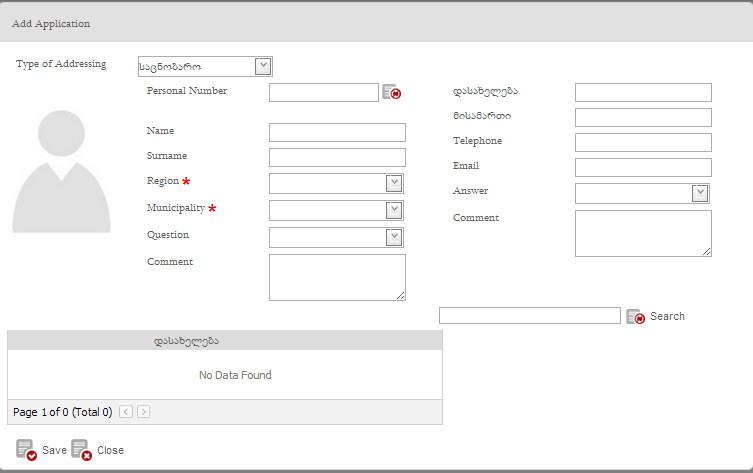Screen dimensions: 753x473
Task: Click the Telephone input field
Action: click(x=643, y=142)
